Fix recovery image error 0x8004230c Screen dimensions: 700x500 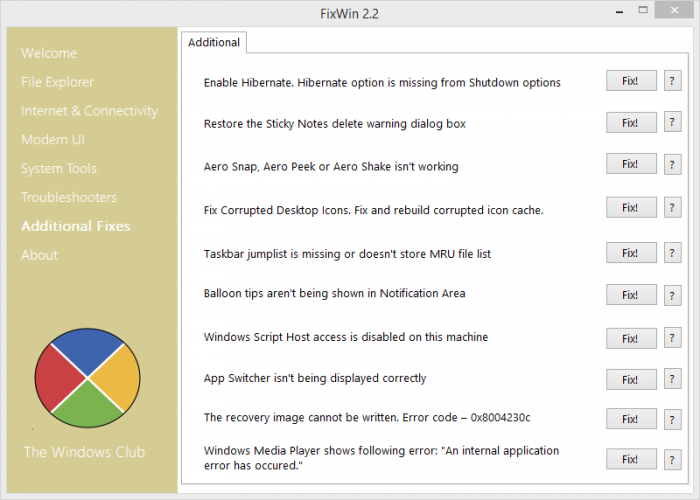click(x=631, y=419)
